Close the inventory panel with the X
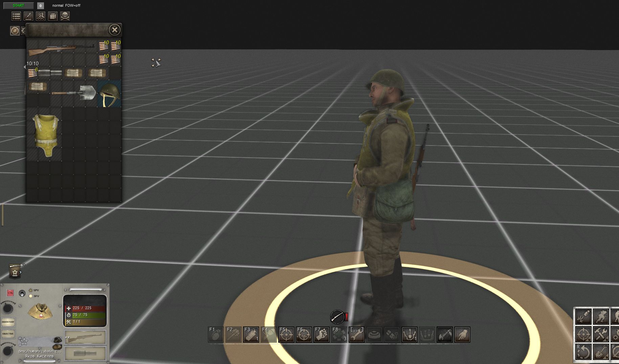The width and height of the screenshot is (619, 364). (115, 30)
